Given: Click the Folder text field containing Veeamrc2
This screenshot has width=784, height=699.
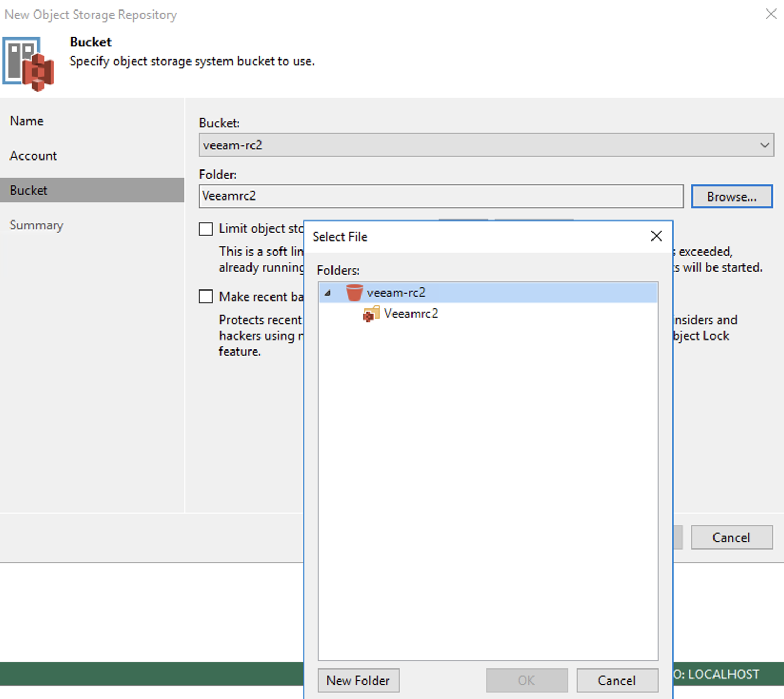Looking at the screenshot, I should pyautogui.click(x=441, y=196).
